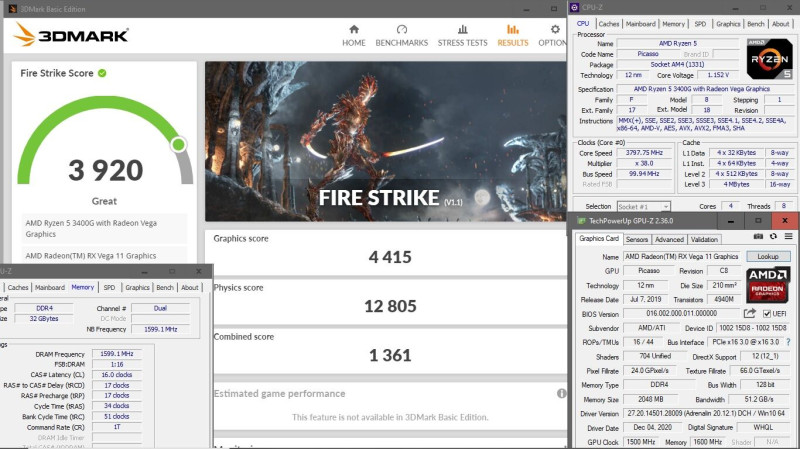
Task: Click the CPU-Z title bar app icon
Action: point(574,7)
